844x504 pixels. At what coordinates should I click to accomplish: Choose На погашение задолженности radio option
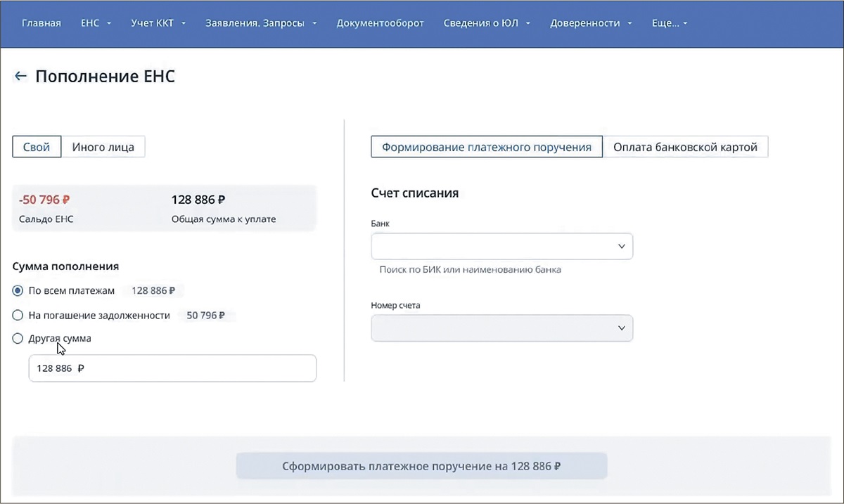[18, 316]
